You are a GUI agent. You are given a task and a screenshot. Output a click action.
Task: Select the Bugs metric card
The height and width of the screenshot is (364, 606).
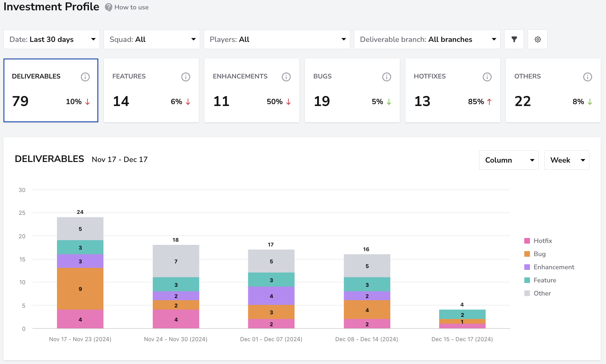point(352,90)
